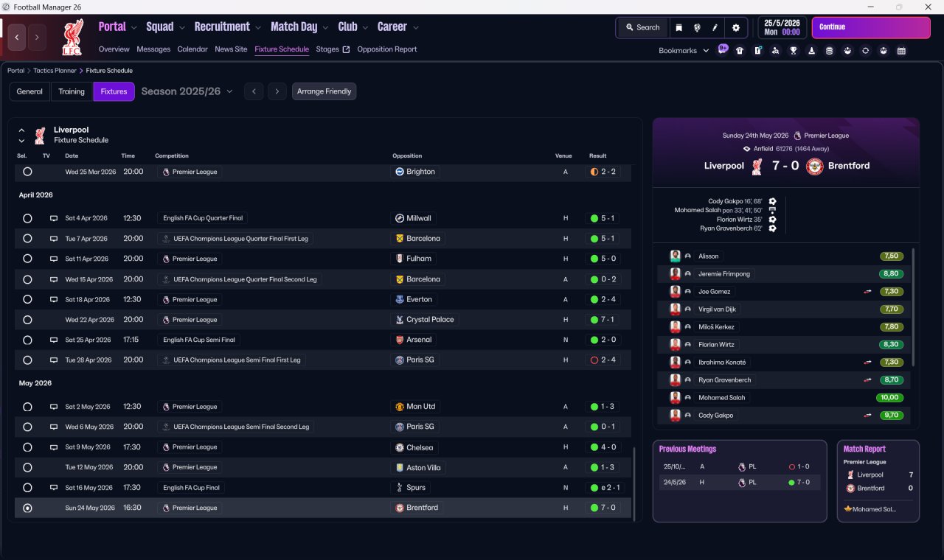Viewport: 944px width, 560px height.
Task: Open the Season 2025/26 dropdown
Action: [x=187, y=91]
